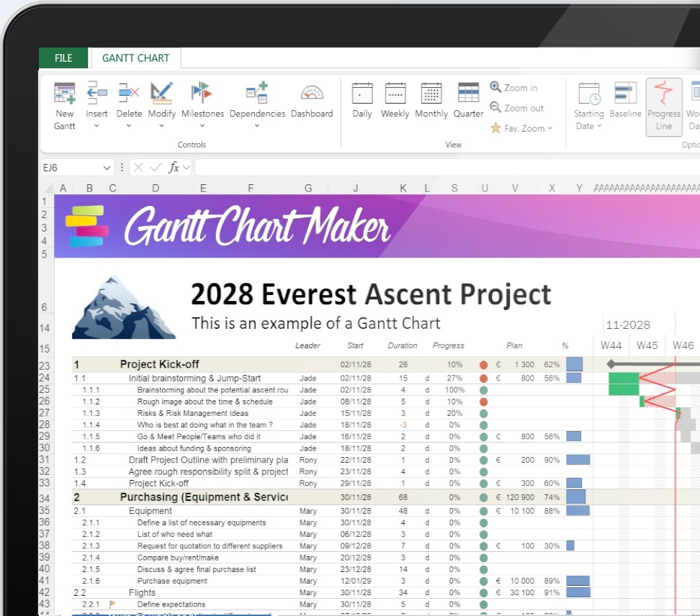Switch to Daily view
The image size is (700, 616).
[362, 93]
